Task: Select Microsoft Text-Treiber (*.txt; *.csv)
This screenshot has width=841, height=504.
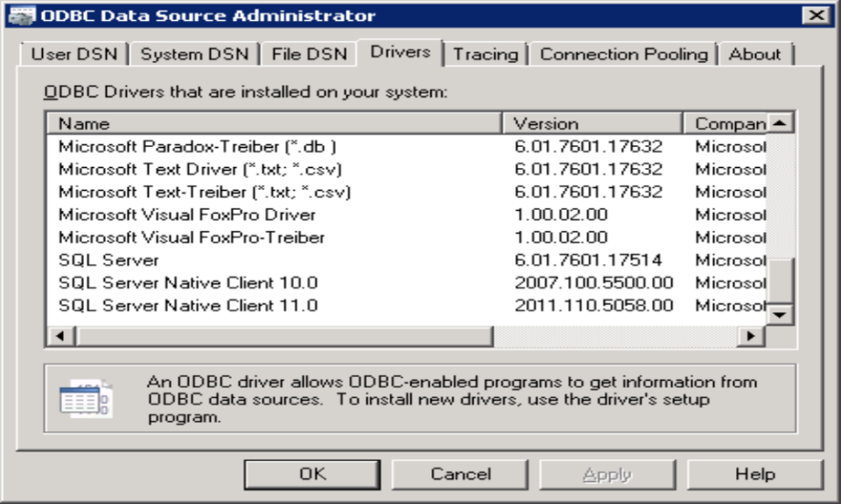Action: [x=204, y=192]
